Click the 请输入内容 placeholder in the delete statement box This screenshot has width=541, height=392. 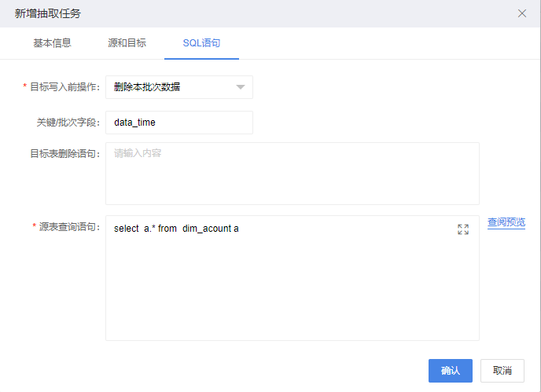click(x=138, y=153)
